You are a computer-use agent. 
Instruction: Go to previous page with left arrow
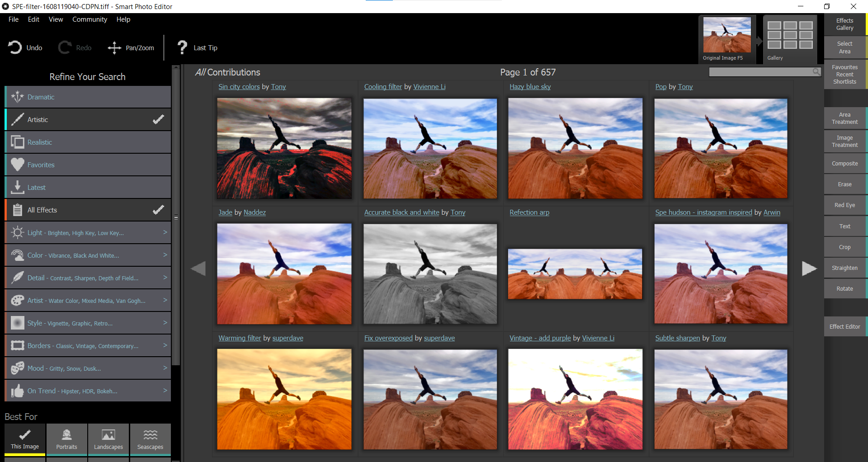[198, 269]
